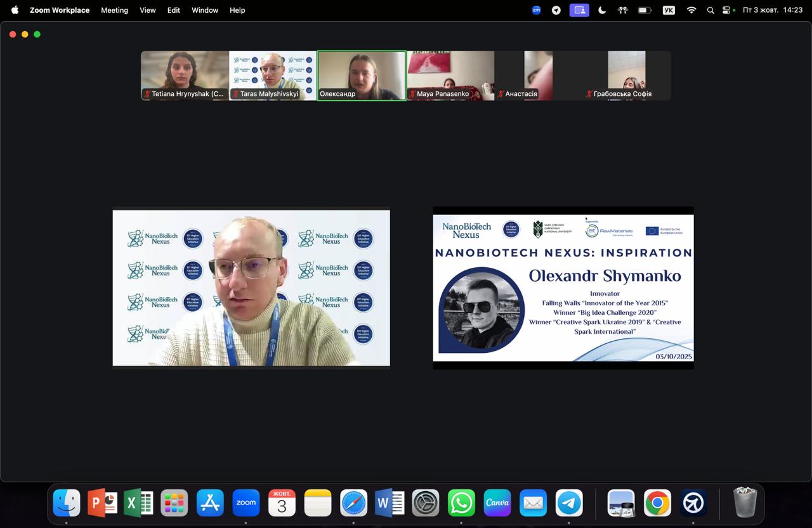The width and height of the screenshot is (812, 528).
Task: Open the View menu
Action: [x=148, y=10]
